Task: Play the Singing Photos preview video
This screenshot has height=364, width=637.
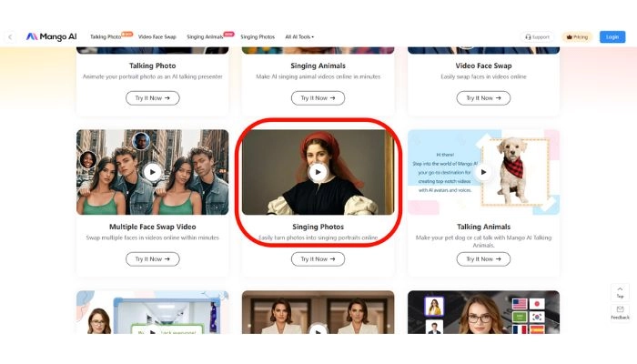Action: pyautogui.click(x=318, y=172)
